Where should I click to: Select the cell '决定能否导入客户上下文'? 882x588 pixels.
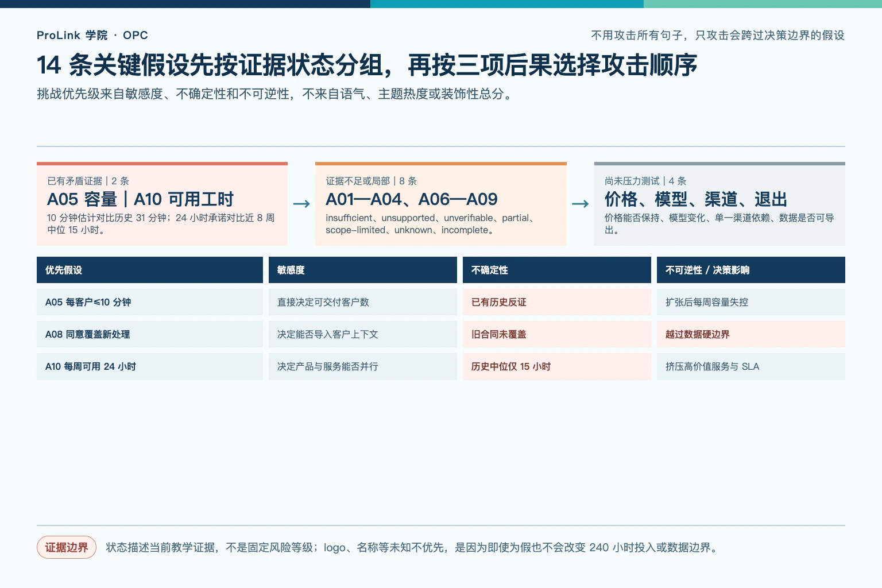(363, 334)
